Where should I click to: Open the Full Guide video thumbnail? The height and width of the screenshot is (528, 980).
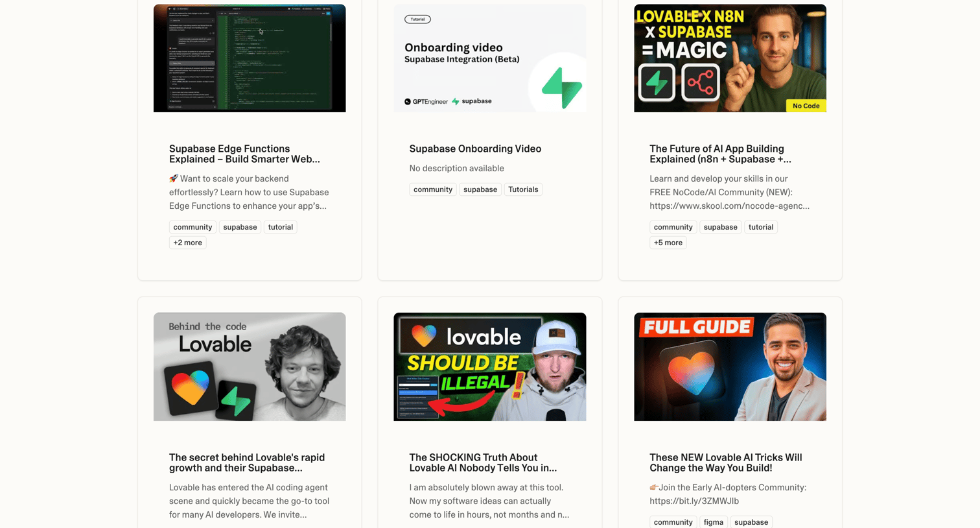[730, 366]
